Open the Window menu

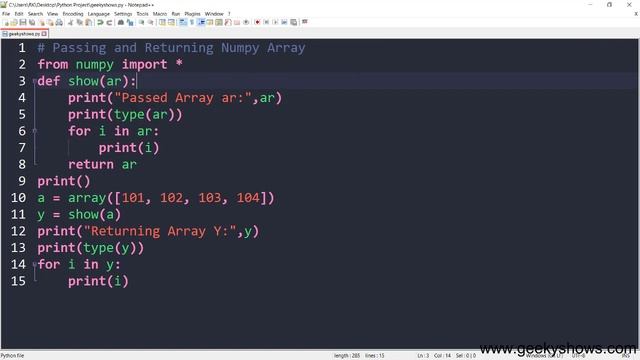click(214, 14)
